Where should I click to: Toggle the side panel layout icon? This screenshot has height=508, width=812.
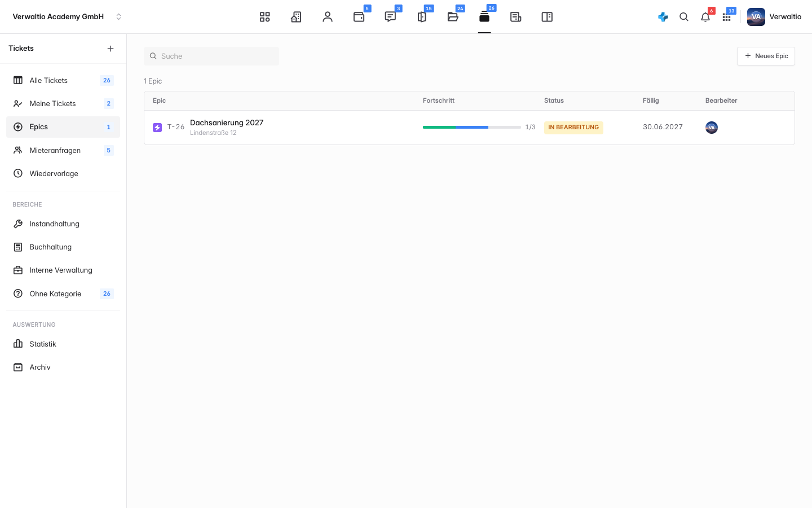tap(547, 17)
